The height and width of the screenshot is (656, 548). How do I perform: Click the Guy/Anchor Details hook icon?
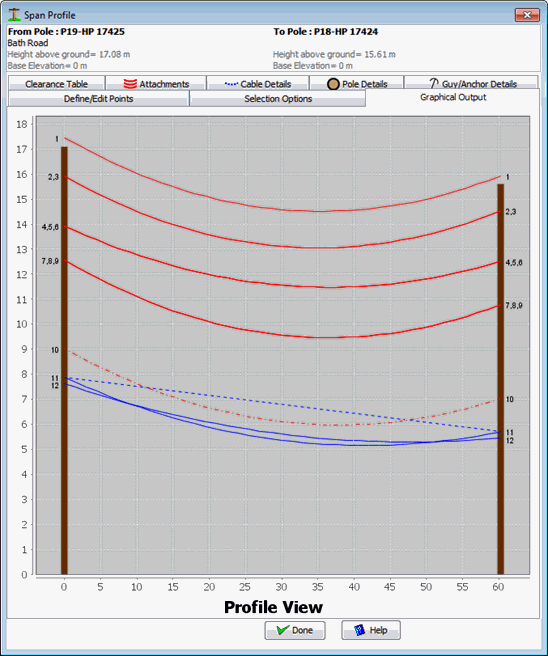pyautogui.click(x=434, y=83)
